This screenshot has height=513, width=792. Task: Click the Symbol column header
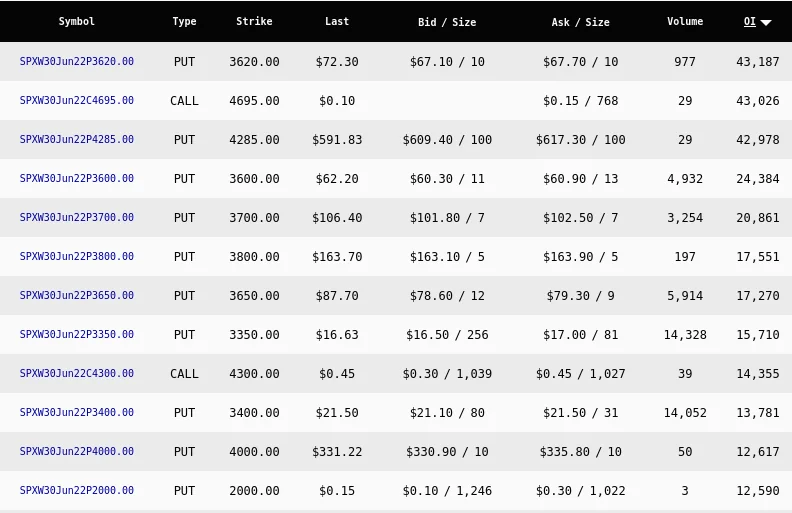coord(76,21)
